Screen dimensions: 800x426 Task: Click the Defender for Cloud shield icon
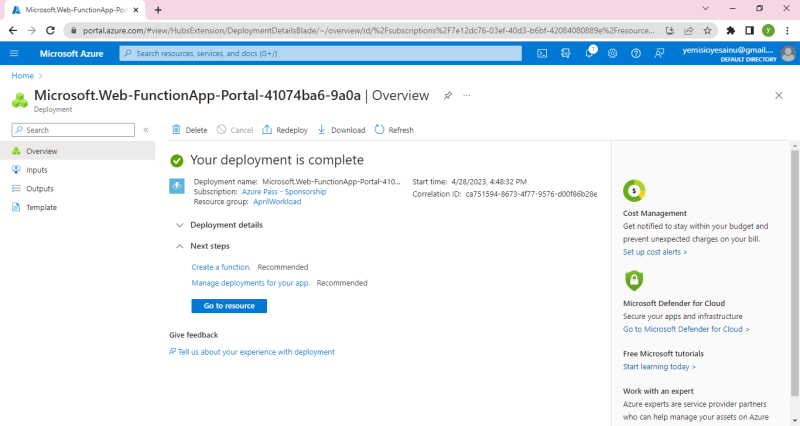(634, 280)
